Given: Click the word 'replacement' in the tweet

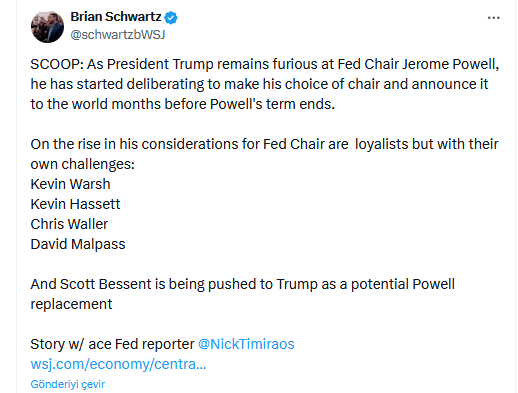Looking at the screenshot, I should (x=71, y=304).
